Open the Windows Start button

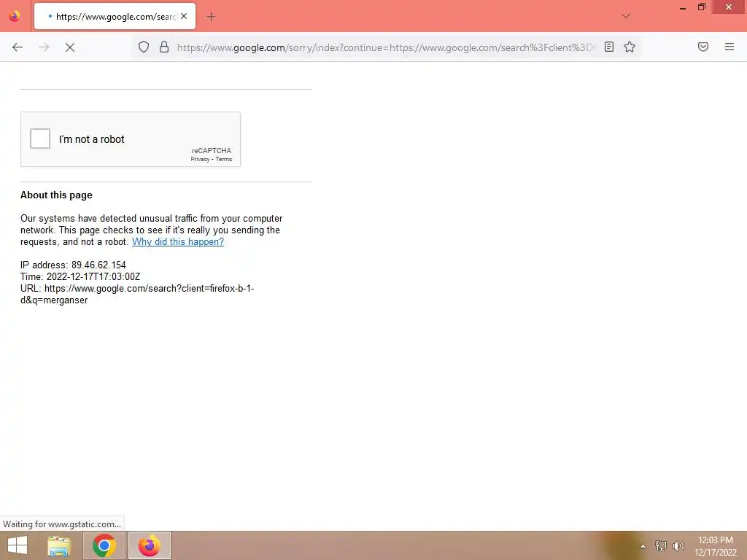18,545
